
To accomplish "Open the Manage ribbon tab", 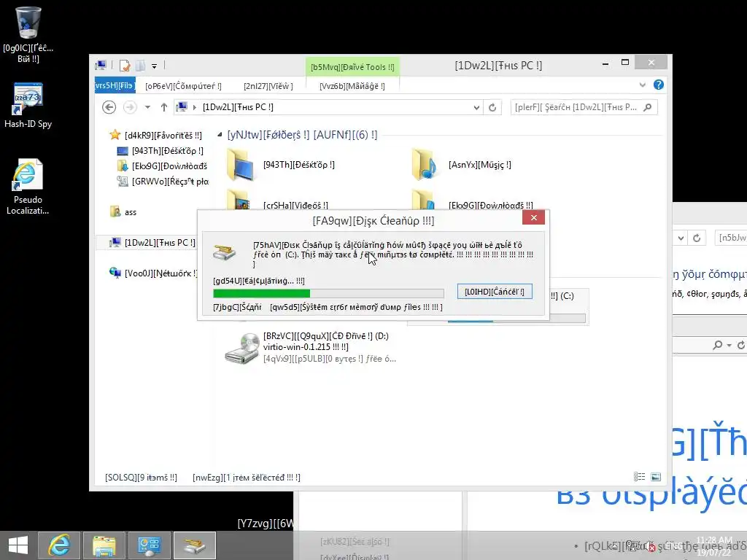I will (352, 86).
